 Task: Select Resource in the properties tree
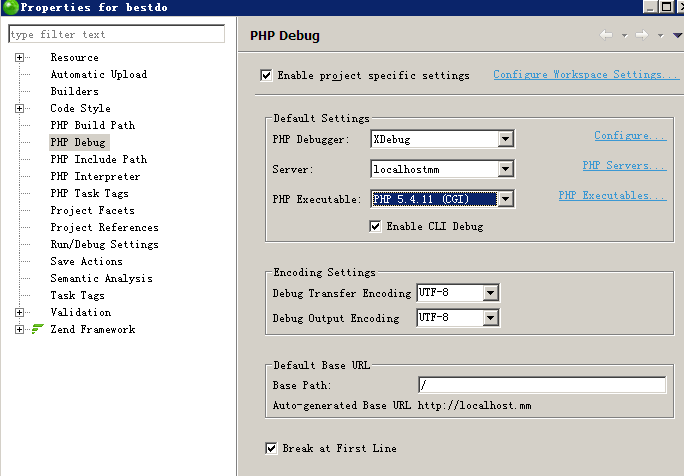pos(75,58)
